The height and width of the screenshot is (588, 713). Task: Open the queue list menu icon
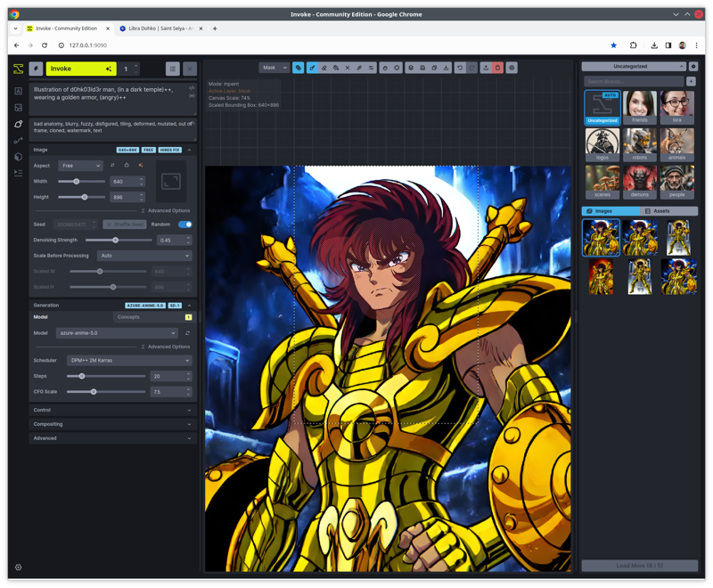[172, 69]
